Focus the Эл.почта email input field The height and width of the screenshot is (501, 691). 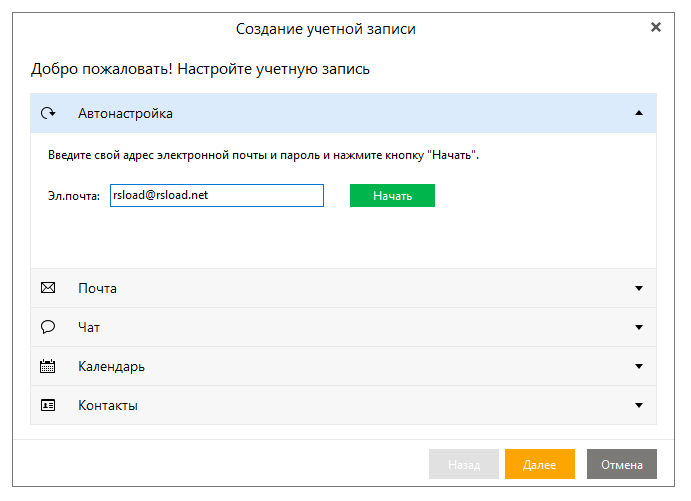pos(217,195)
